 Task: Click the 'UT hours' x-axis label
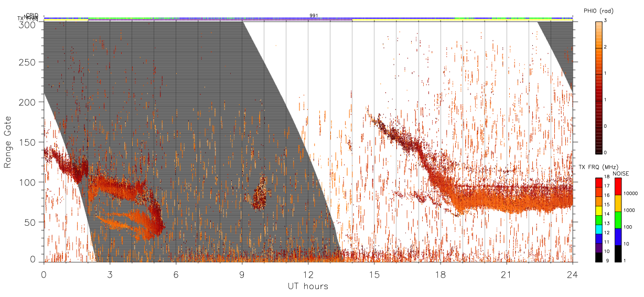(x=308, y=287)
